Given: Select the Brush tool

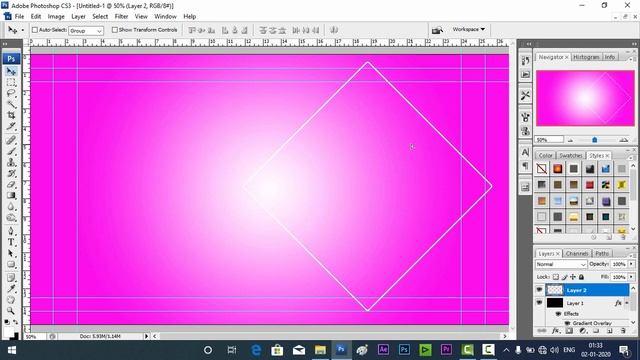Looking at the screenshot, I should point(11,152).
